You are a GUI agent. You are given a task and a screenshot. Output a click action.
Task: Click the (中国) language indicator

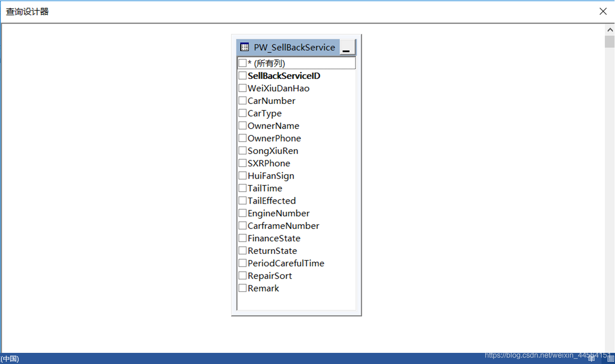tap(10, 358)
